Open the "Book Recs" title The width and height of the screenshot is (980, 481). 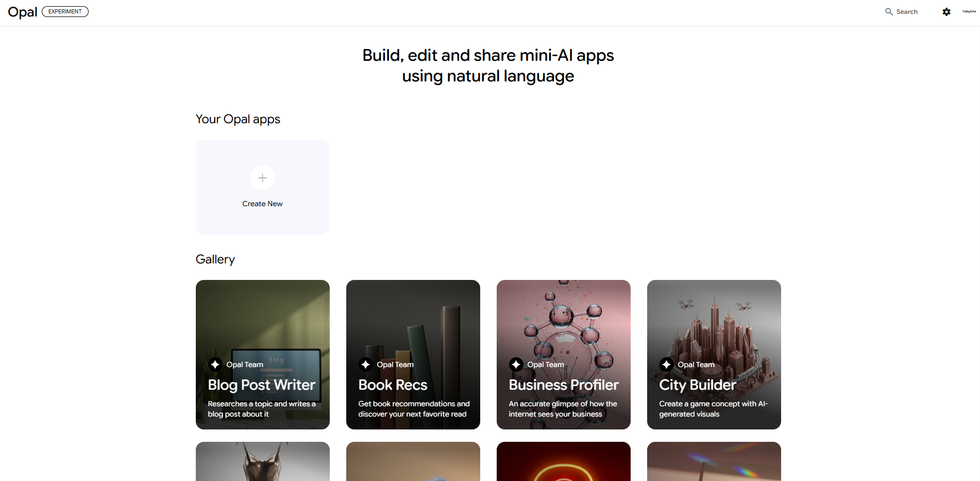[393, 385]
